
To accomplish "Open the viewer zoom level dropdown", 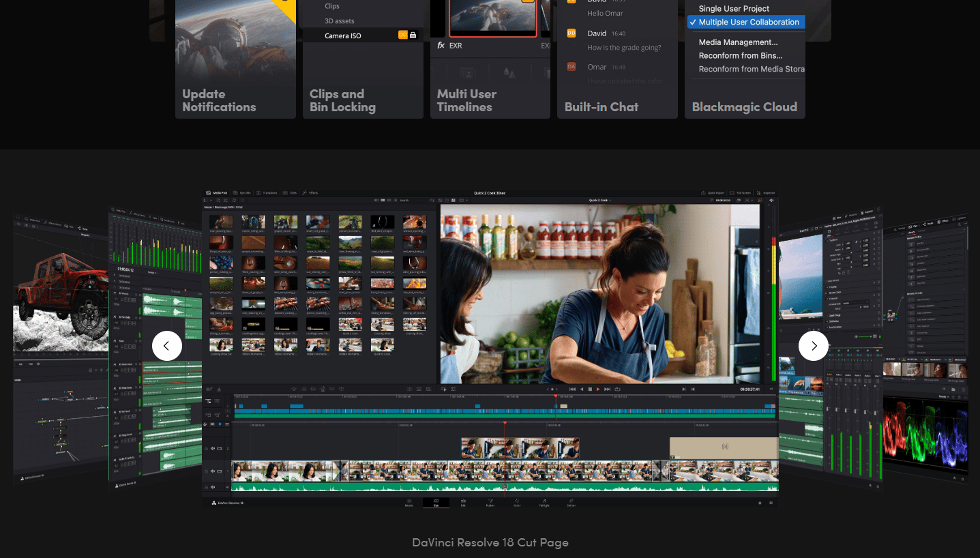I will click(751, 201).
